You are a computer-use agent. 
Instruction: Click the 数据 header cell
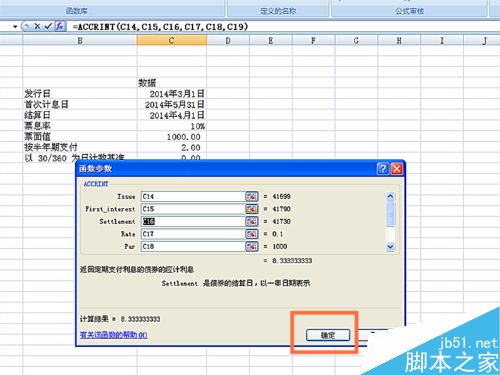pos(172,83)
